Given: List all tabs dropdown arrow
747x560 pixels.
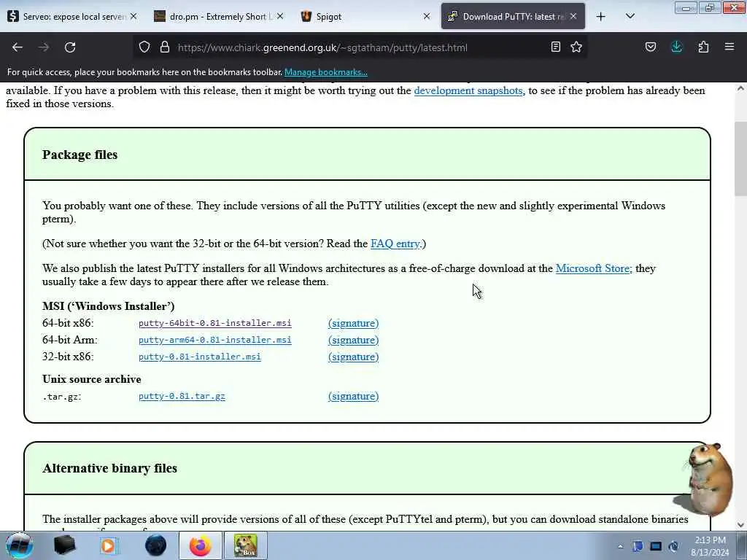Looking at the screenshot, I should pos(630,17).
